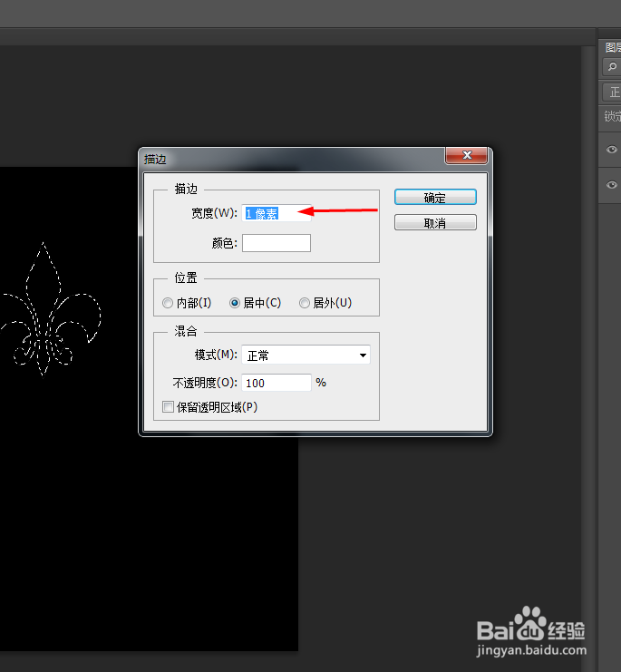
Task: Click the search icon in the layers panel
Action: (x=613, y=66)
